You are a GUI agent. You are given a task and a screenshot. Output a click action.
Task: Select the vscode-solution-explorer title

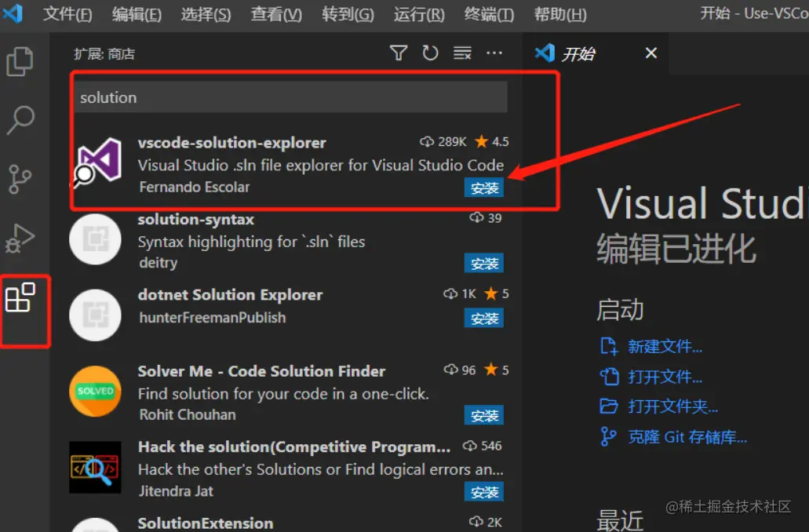coord(231,143)
